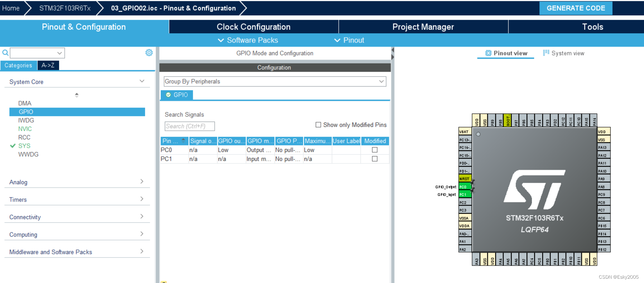Sort table by Pin column header
Screen dimensions: 644x283
pyautogui.click(x=174, y=141)
